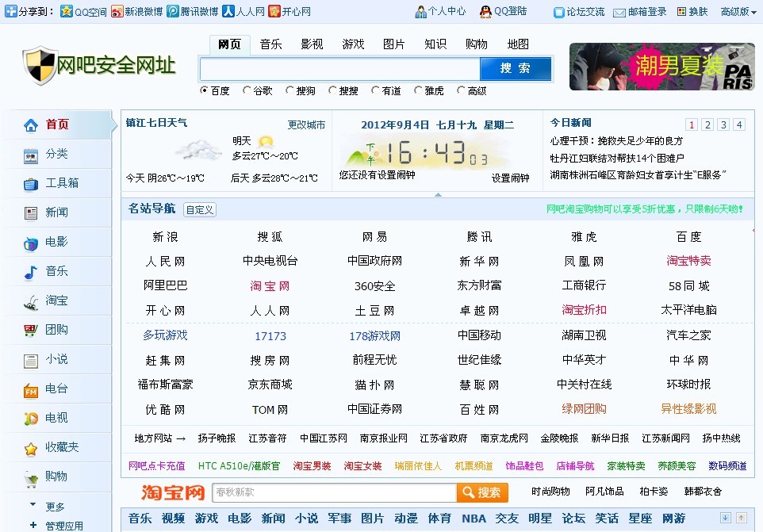Switch to the 影视 search tab

[x=312, y=44]
